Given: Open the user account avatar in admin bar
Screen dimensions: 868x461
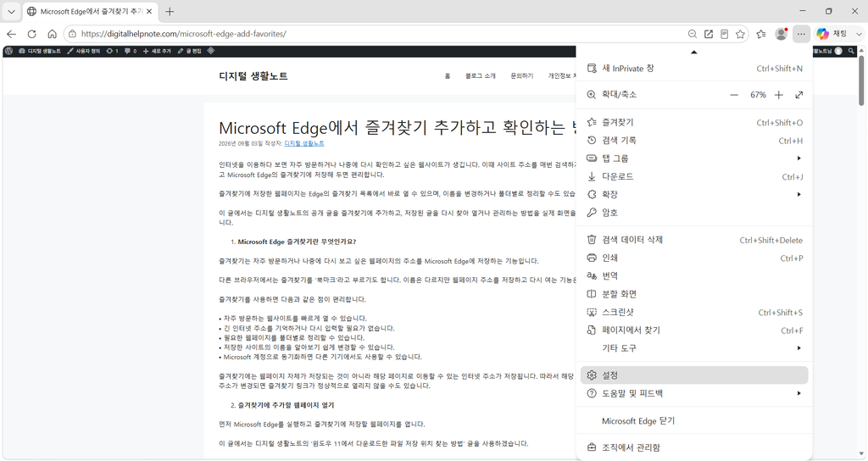Looking at the screenshot, I should pos(838,51).
